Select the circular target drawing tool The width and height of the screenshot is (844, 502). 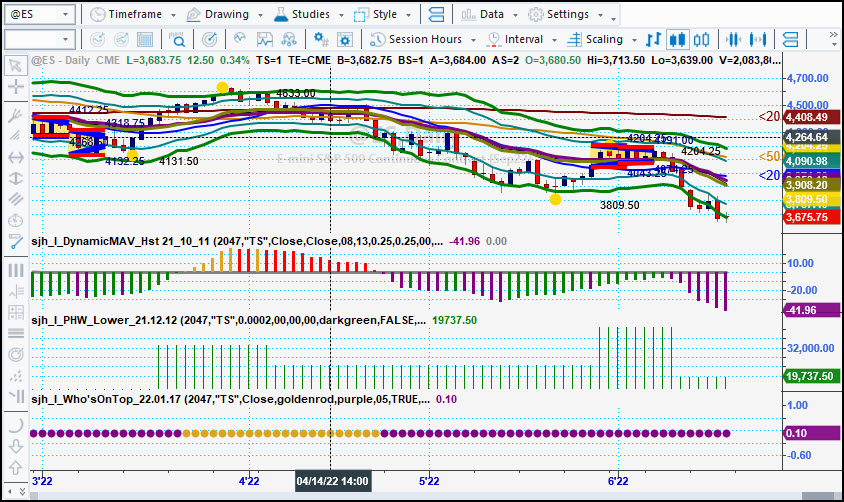16,355
